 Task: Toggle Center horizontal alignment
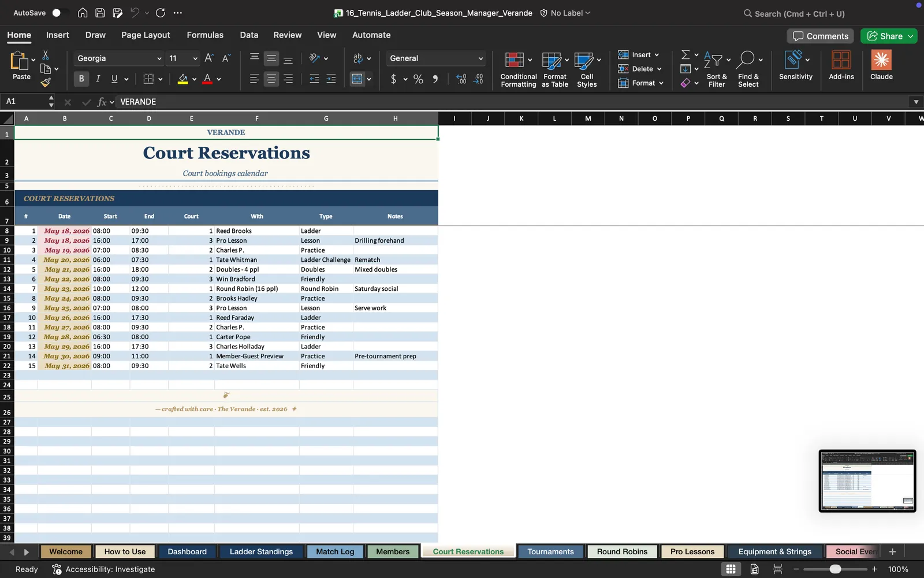point(271,79)
